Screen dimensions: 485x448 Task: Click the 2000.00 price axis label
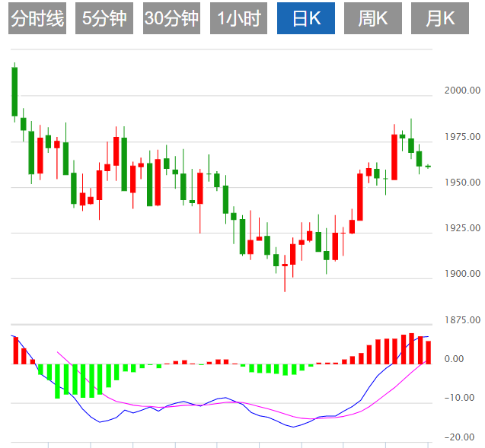click(462, 91)
